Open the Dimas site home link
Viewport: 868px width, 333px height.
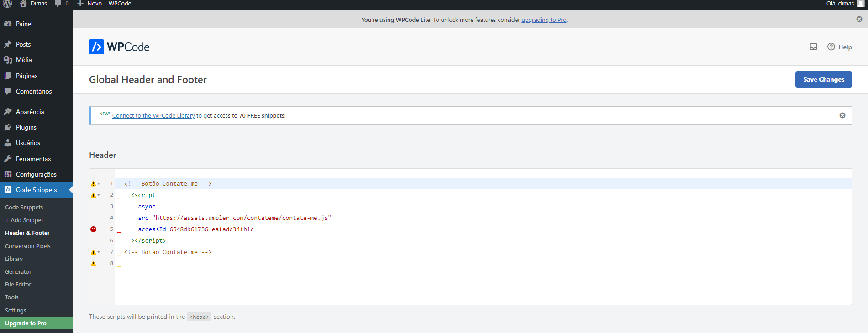click(33, 3)
